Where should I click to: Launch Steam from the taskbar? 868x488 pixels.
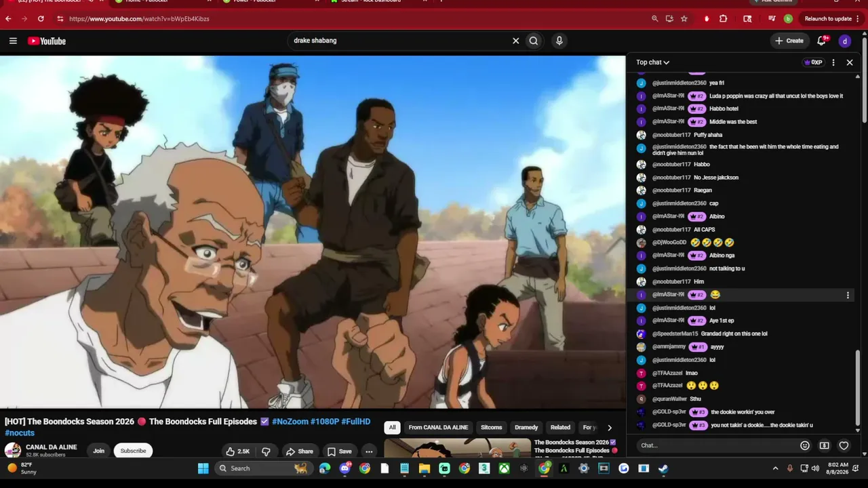[663, 468]
